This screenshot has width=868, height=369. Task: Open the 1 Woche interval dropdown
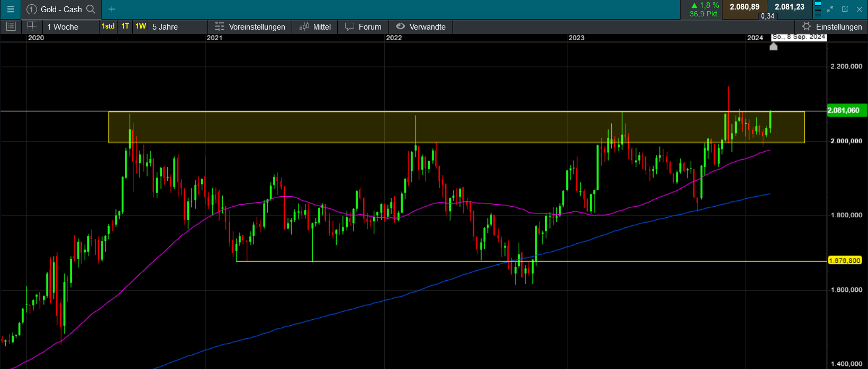pyautogui.click(x=63, y=26)
